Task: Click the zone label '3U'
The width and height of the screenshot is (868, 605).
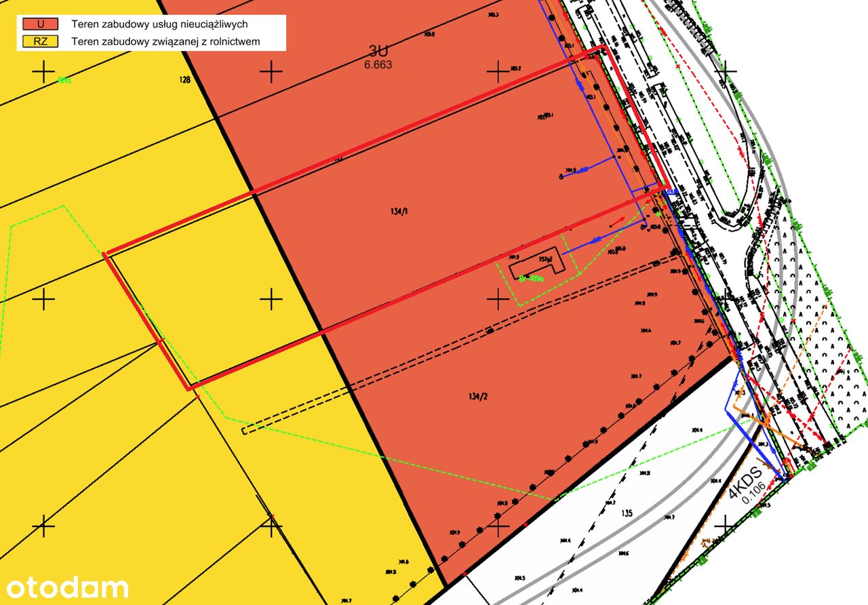Action: click(x=378, y=52)
